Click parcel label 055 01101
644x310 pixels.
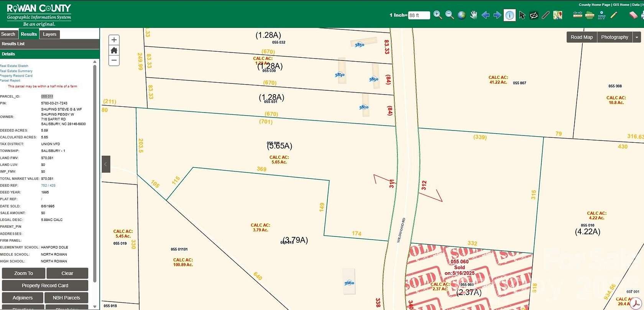179,249
